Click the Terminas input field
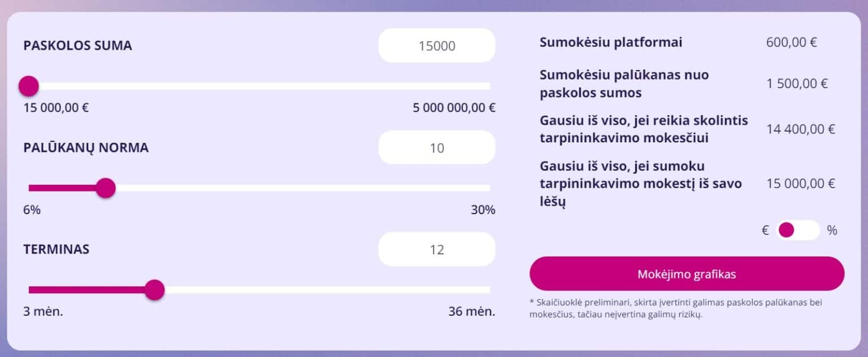Image resolution: width=868 pixels, height=357 pixels. coord(437,250)
